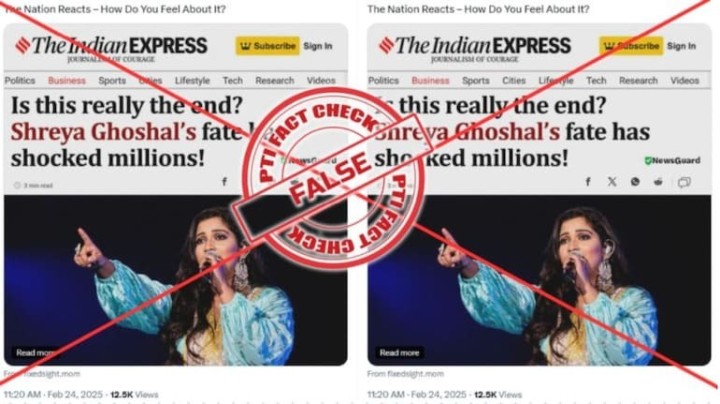
Task: Click 'Read more' on the left article image
Action: [x=35, y=353]
